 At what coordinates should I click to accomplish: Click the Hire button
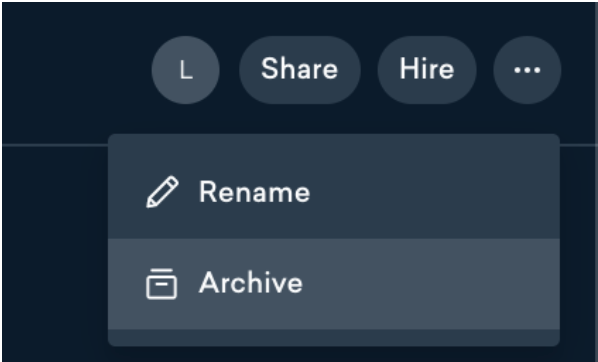tap(427, 70)
